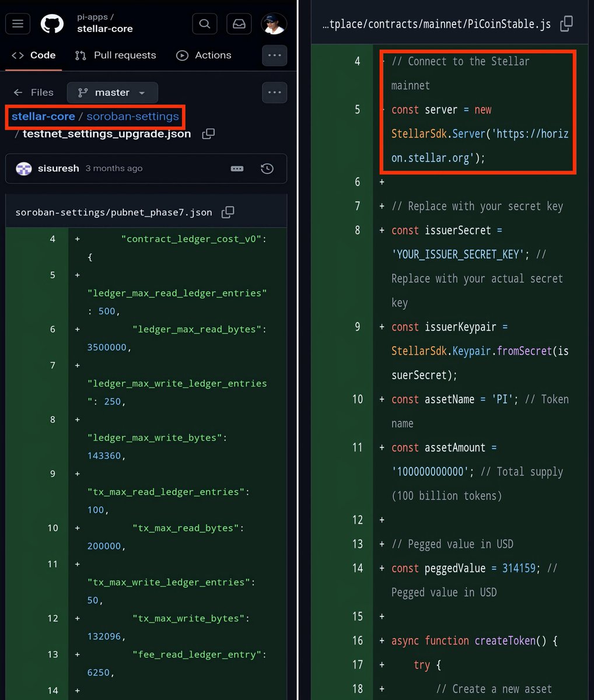Open file commit history clock icon

(267, 169)
